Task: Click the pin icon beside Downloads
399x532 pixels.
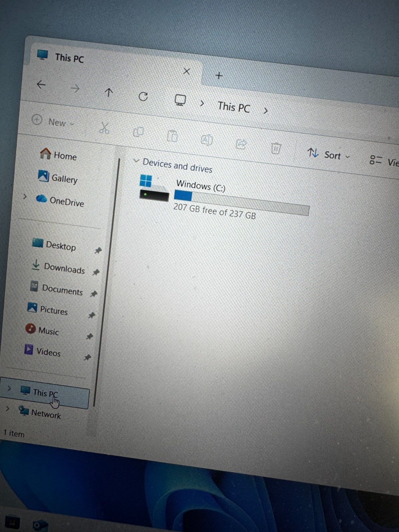Action: point(96,272)
